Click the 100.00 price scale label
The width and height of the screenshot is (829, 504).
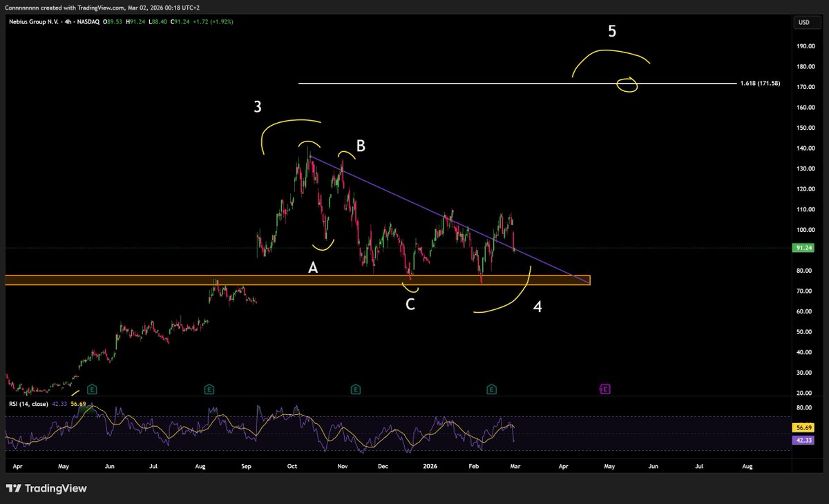[x=805, y=230]
